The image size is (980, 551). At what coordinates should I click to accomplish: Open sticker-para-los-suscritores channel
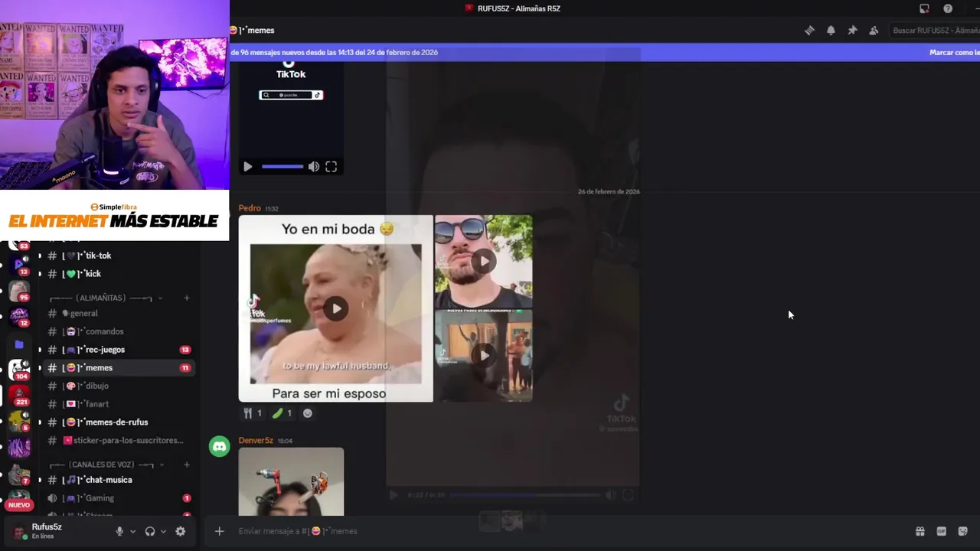pyautogui.click(x=118, y=441)
